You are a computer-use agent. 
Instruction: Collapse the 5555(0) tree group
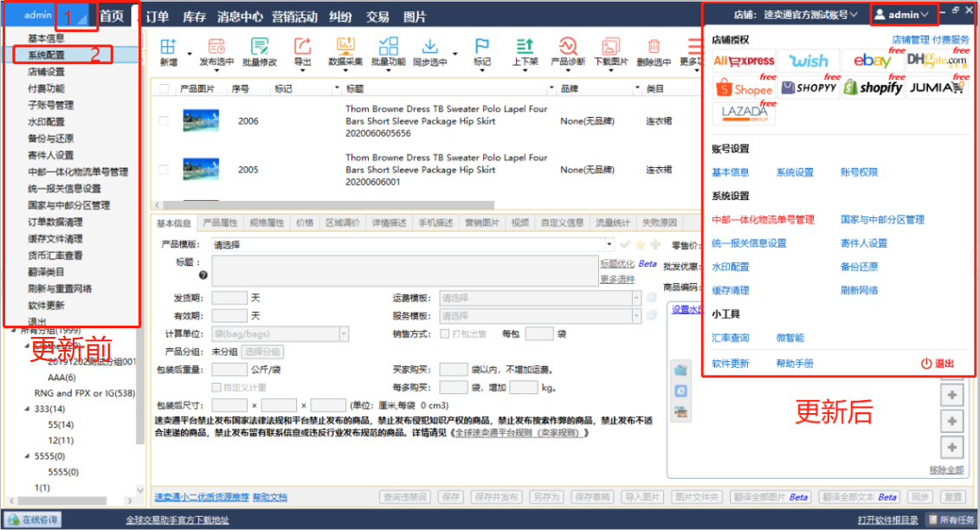click(x=27, y=456)
